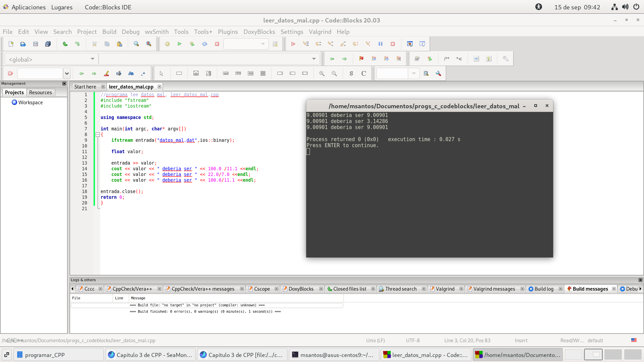644x362 pixels.
Task: Open the build target dropdown
Action: [246, 44]
